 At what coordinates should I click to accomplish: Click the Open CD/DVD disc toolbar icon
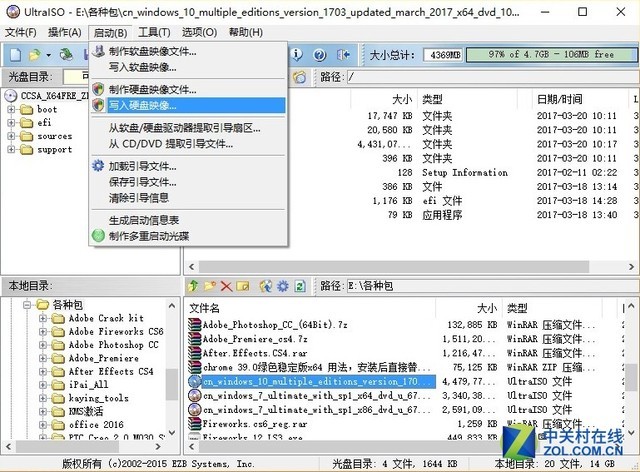tap(66, 54)
